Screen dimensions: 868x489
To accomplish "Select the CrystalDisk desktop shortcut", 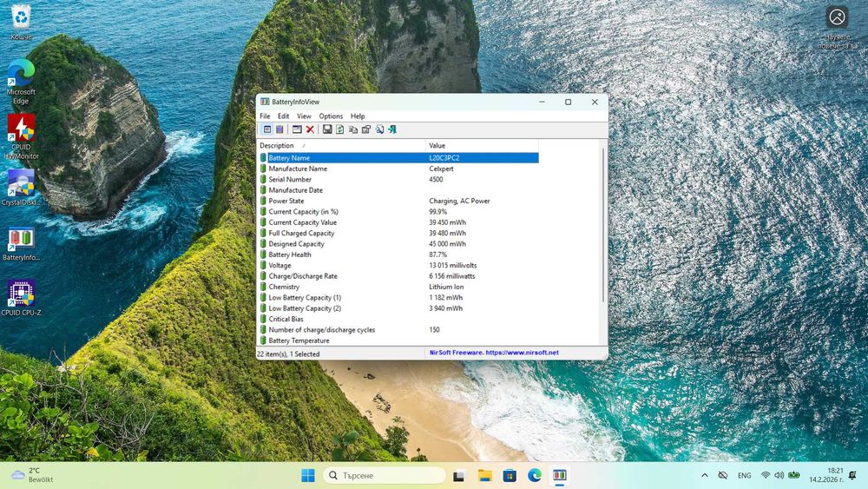I will click(x=21, y=188).
